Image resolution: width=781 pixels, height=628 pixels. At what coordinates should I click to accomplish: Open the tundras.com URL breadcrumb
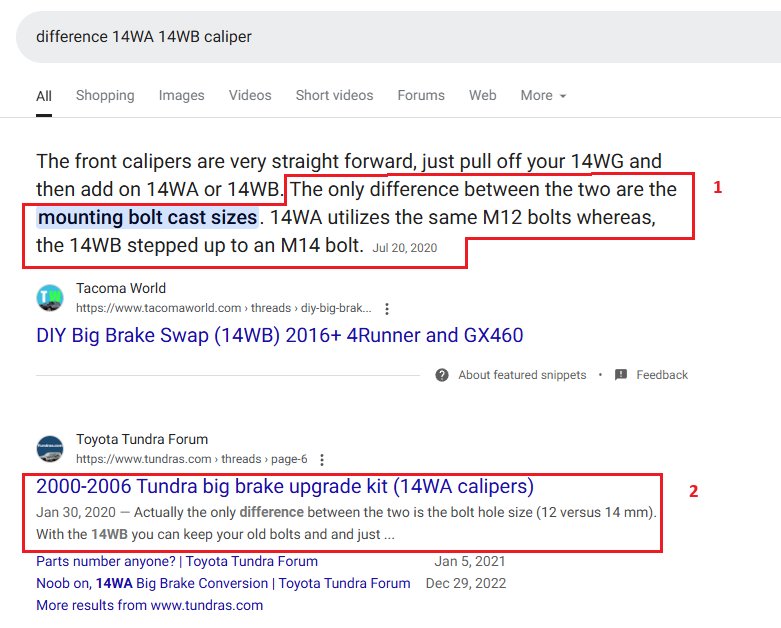pyautogui.click(x=192, y=459)
